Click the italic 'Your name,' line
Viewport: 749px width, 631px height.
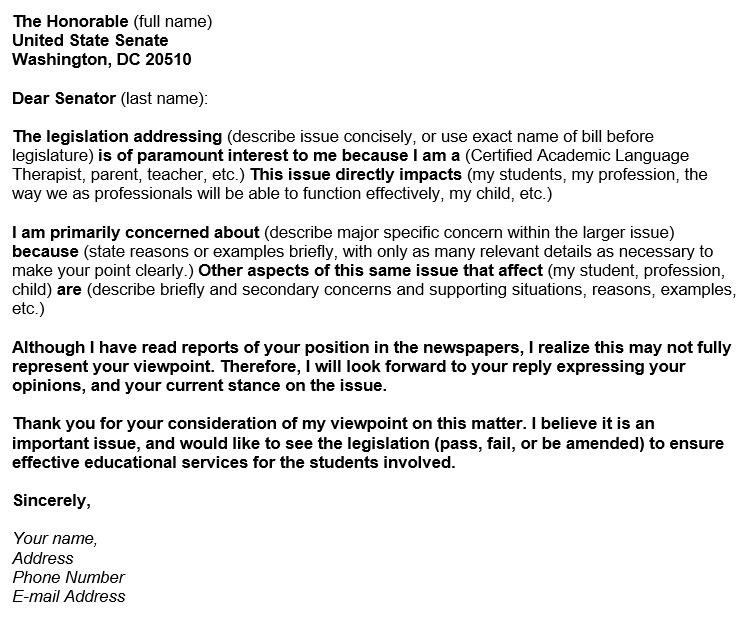[x=55, y=539]
